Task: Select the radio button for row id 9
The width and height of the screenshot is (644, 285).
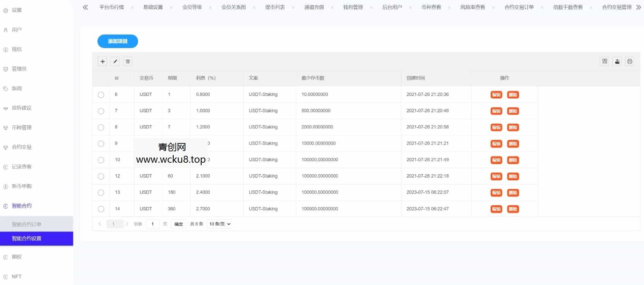Action: tap(101, 144)
